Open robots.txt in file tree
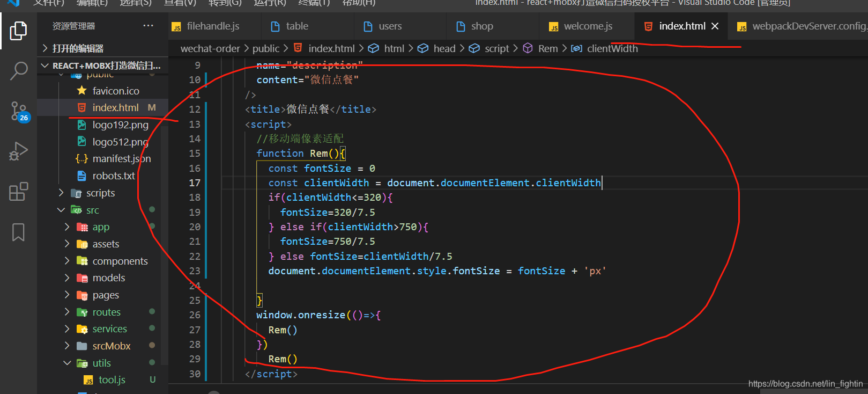Image resolution: width=868 pixels, height=394 pixels. tap(114, 176)
